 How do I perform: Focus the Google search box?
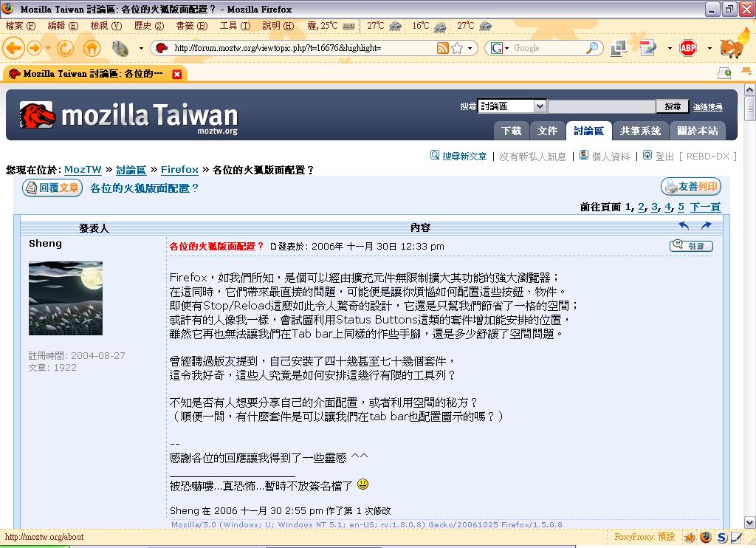(x=549, y=48)
